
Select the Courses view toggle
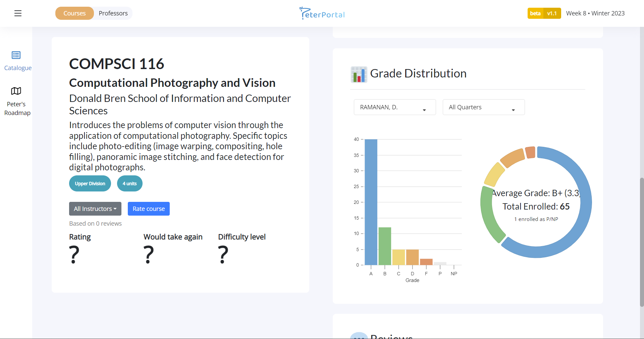74,13
